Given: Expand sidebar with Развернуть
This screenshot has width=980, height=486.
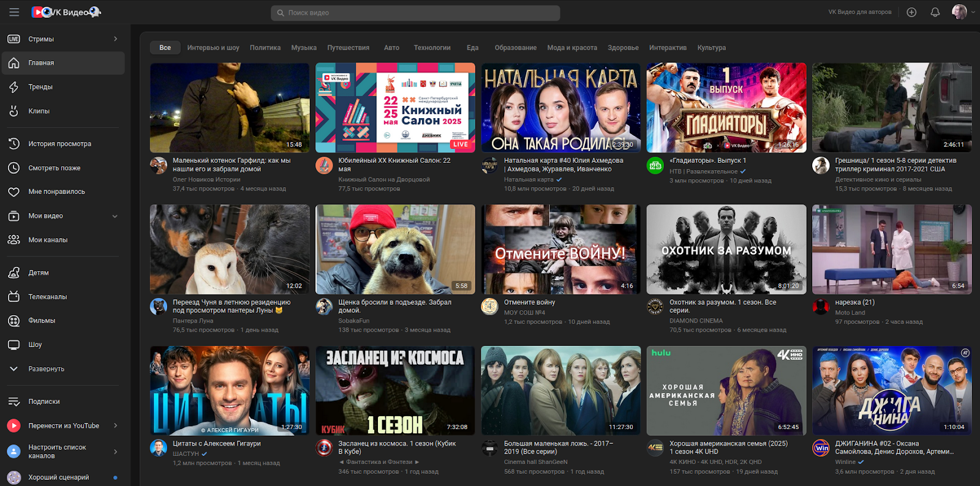Looking at the screenshot, I should [x=46, y=369].
